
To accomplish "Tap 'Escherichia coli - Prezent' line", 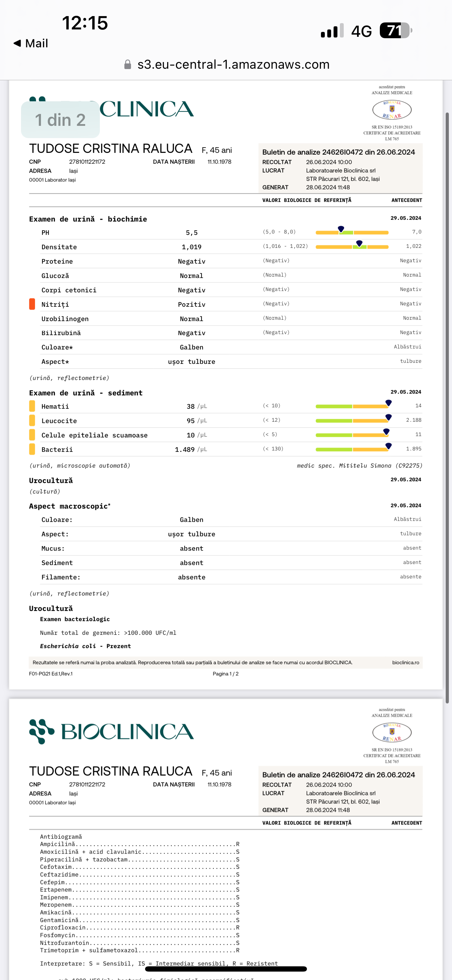I will 85,646.
